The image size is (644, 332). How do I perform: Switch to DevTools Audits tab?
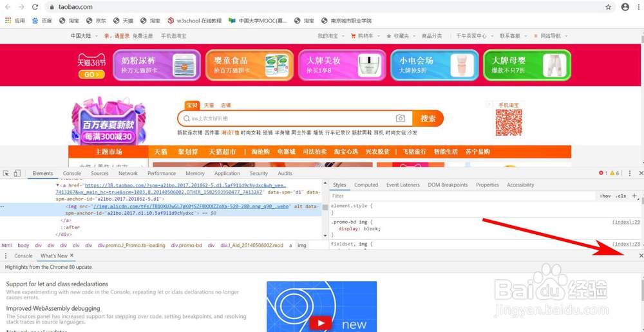[285, 174]
